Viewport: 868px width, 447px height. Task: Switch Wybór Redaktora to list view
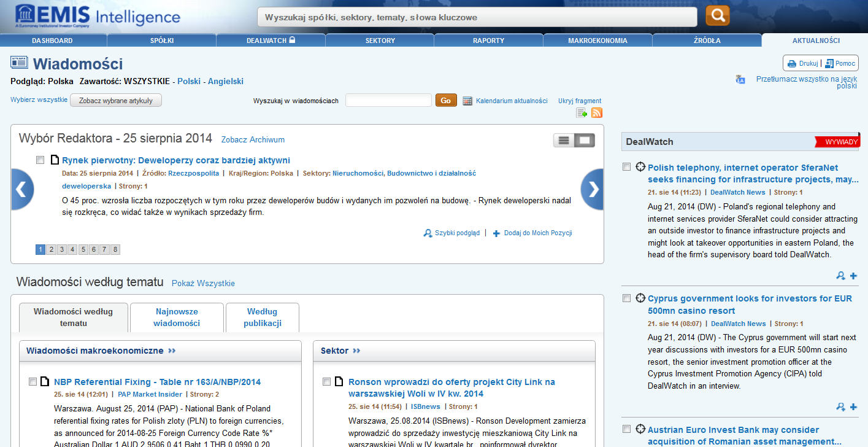click(x=564, y=141)
